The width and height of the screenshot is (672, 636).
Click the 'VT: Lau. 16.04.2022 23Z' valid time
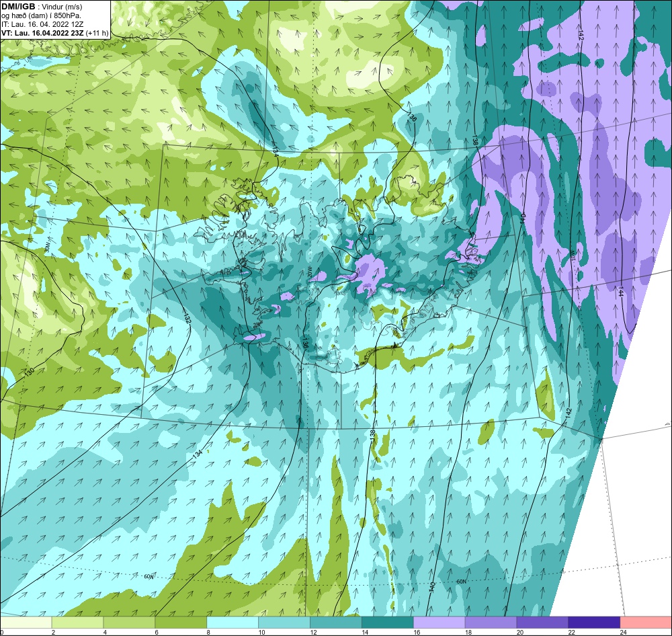click(42, 33)
